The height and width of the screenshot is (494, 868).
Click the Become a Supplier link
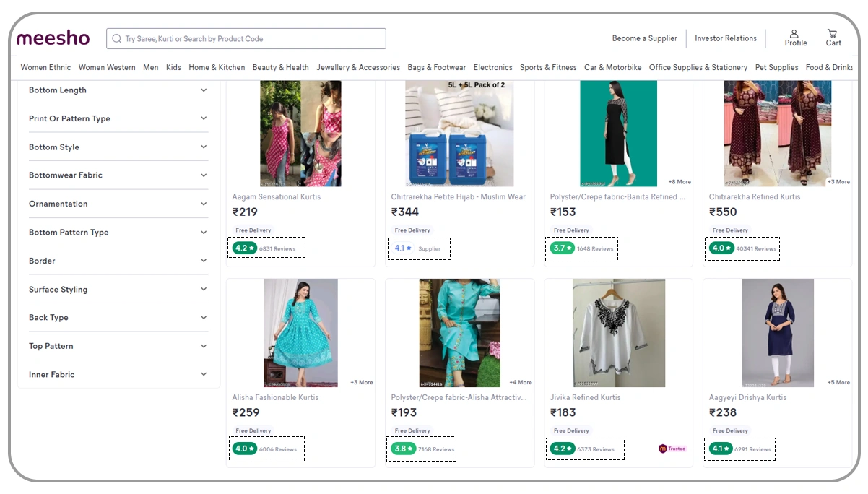644,38
